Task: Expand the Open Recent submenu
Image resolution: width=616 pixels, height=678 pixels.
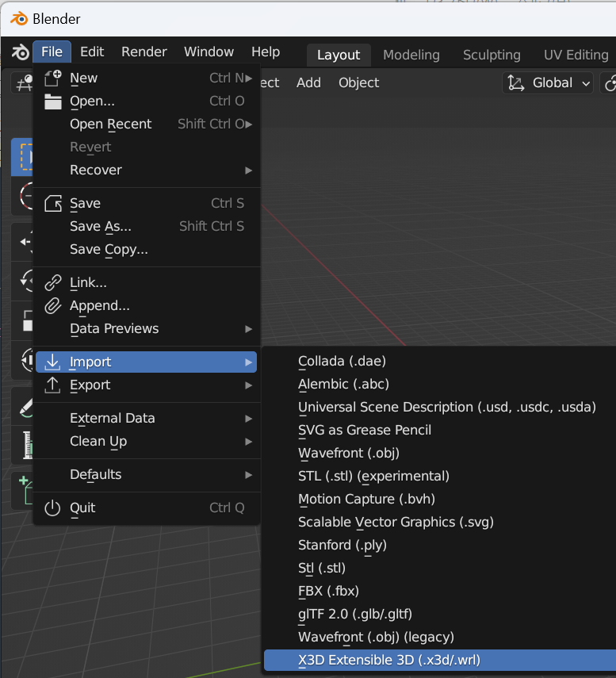Action: (x=147, y=124)
